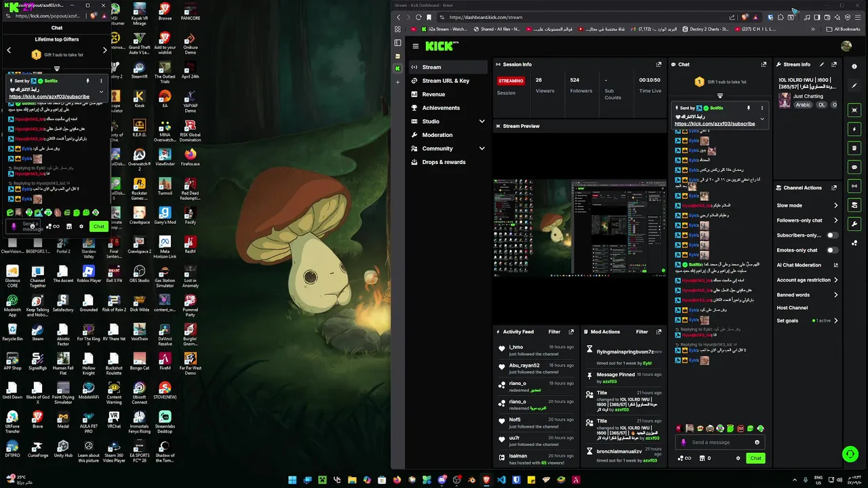Toggle Subscribers-only chat switch
This screenshot has height=488, width=868.
coord(831,235)
